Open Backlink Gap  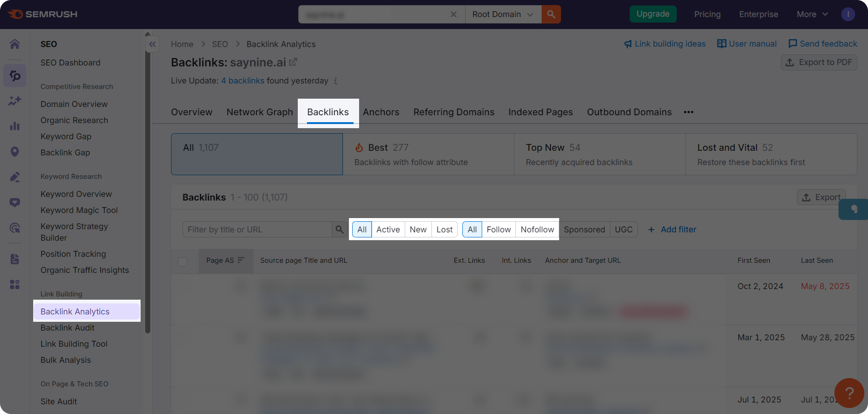pos(65,153)
